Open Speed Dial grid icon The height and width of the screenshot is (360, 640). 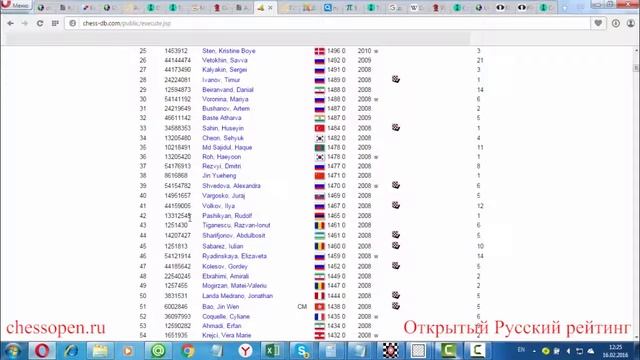55,23
